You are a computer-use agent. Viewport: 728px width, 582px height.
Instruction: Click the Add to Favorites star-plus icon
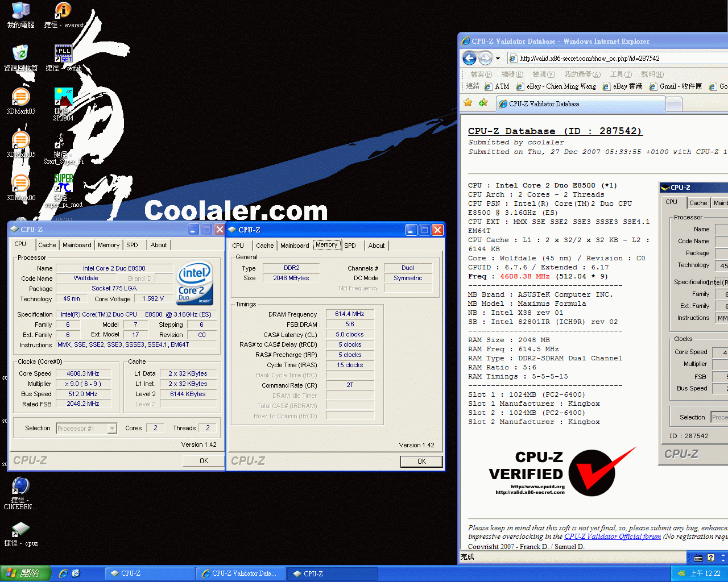(483, 103)
